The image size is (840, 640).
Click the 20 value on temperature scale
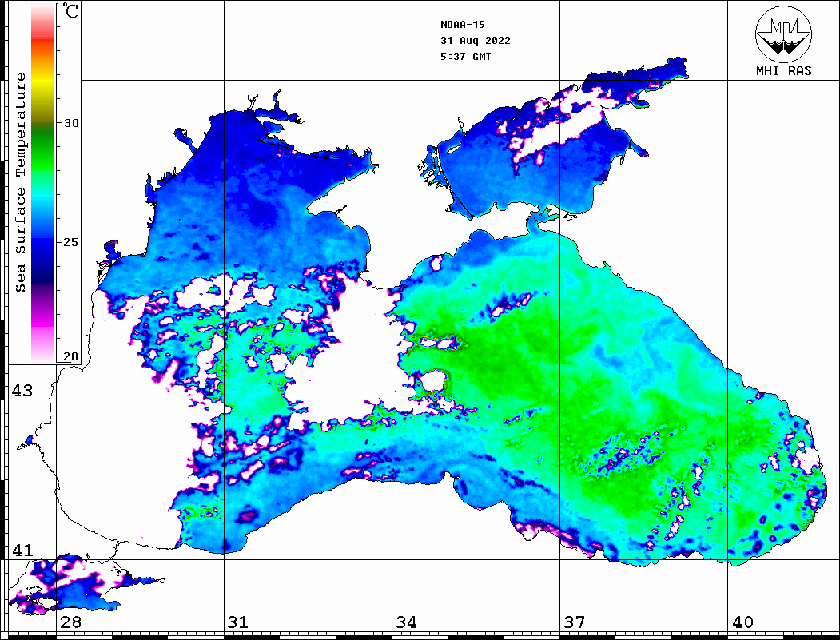(x=71, y=356)
